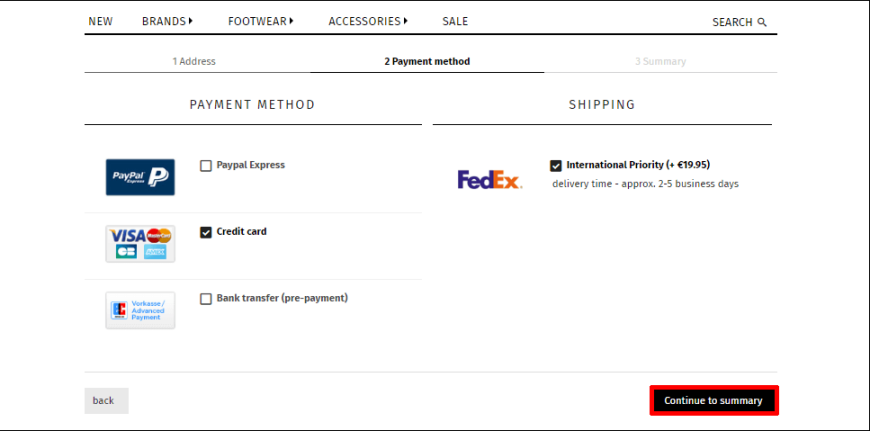The width and height of the screenshot is (870, 431).
Task: Click the Visa Mastercard credit card logo
Action: pos(140,244)
